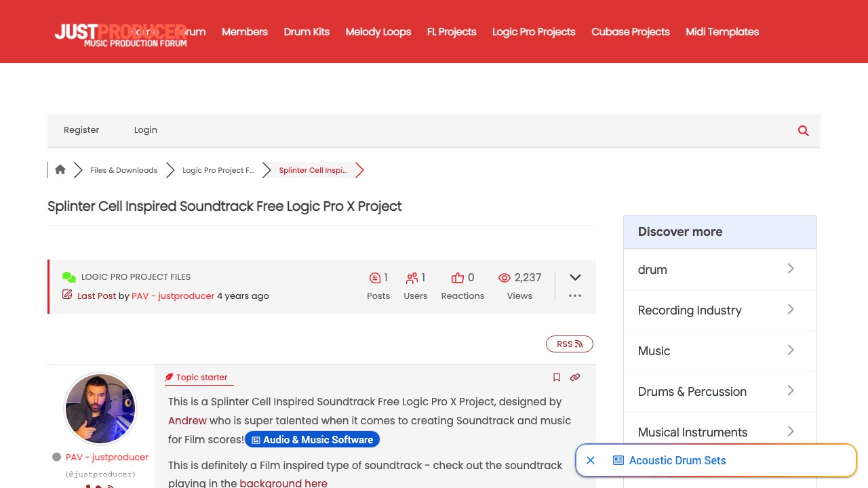Click the Views eye icon
Screen dimensions: 868x488
[x=504, y=278]
